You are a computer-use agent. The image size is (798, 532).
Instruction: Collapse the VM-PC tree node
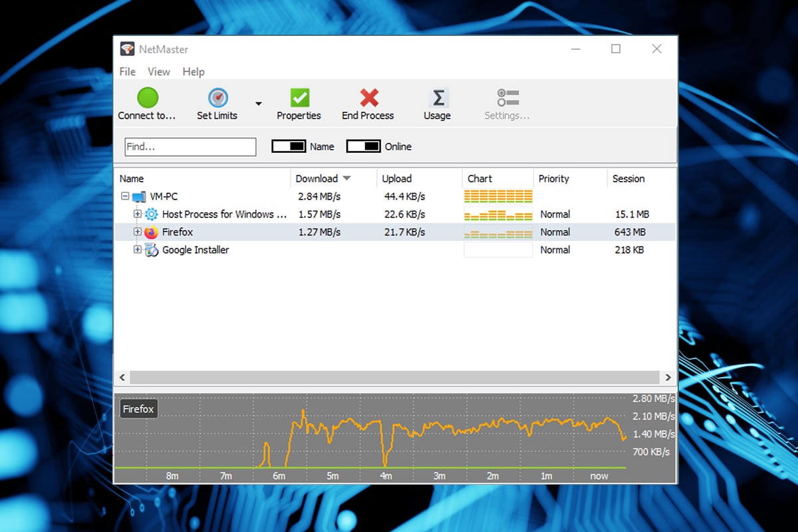click(x=124, y=197)
